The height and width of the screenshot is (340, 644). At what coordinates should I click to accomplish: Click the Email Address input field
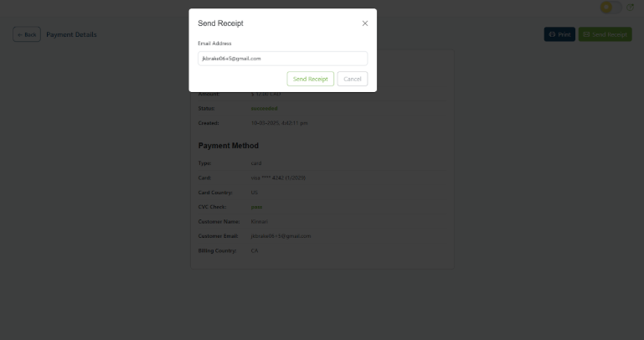(282, 59)
